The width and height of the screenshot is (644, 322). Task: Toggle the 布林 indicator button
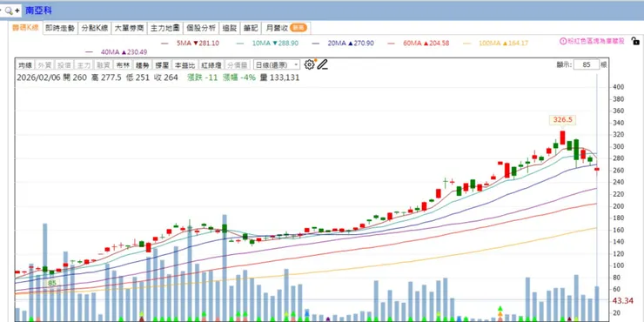[x=123, y=65]
